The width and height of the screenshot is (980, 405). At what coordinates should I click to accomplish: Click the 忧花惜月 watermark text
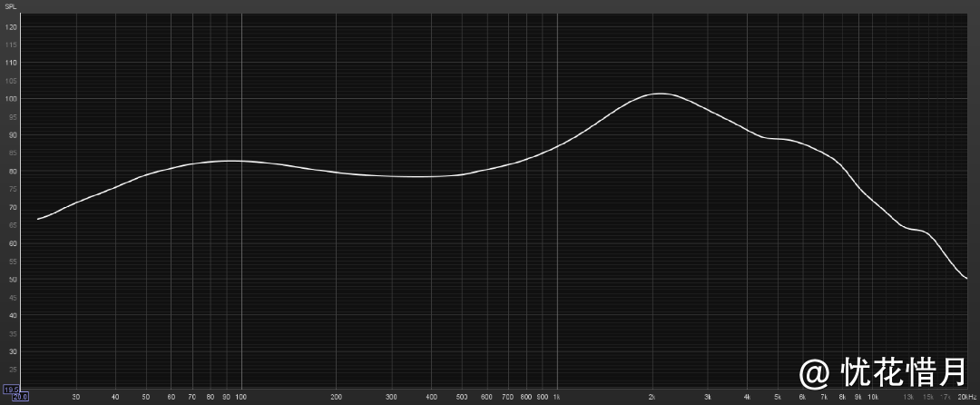tap(904, 371)
